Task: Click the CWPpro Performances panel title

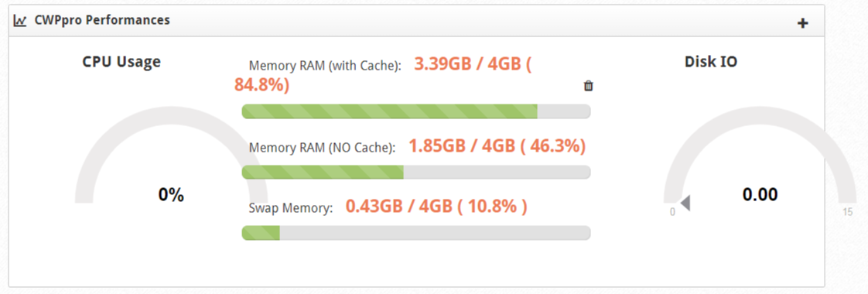Action: pyautogui.click(x=102, y=20)
